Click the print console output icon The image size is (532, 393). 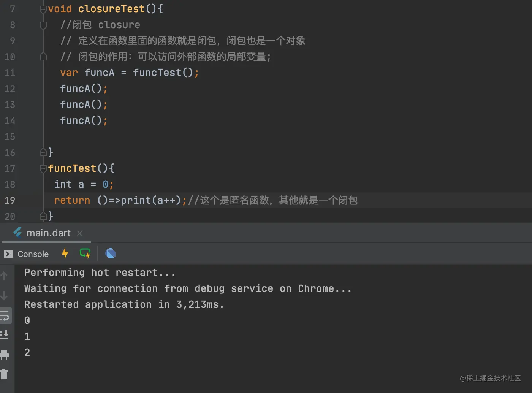(5, 355)
